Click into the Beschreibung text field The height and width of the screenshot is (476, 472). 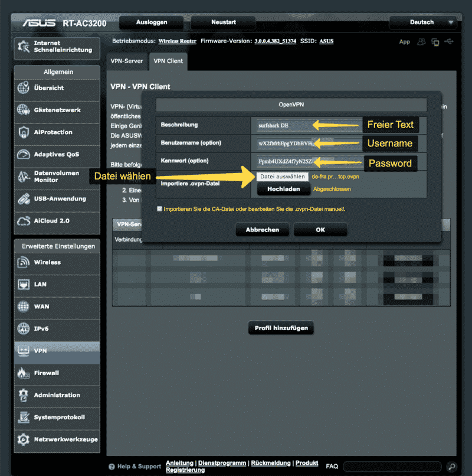pos(309,125)
